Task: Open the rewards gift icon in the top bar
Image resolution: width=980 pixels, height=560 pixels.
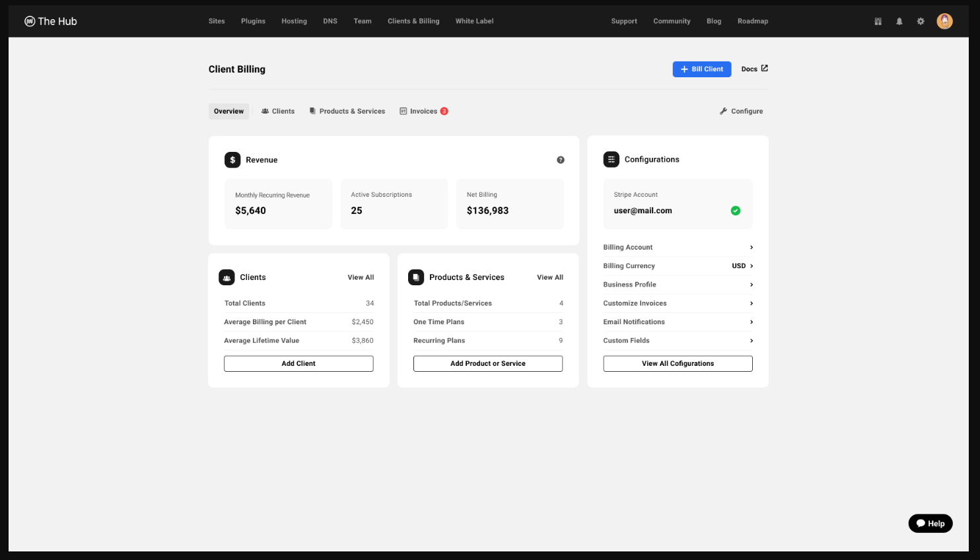Action: pos(878,20)
